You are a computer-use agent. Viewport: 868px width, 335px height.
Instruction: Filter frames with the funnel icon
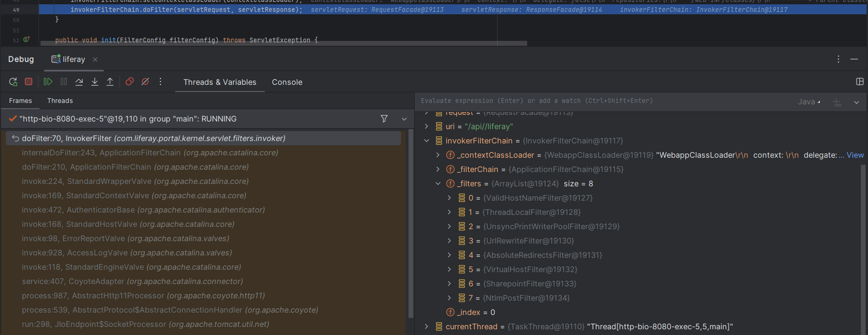click(x=384, y=119)
